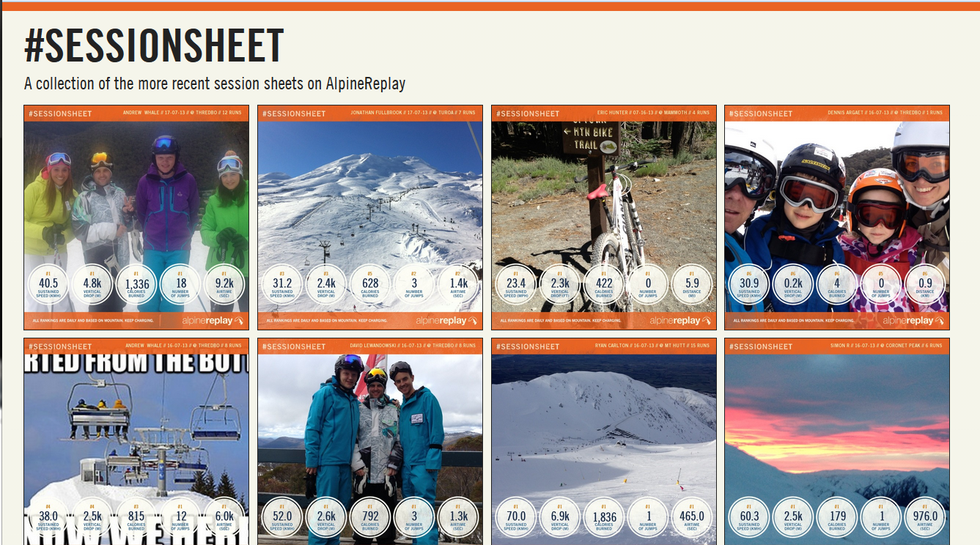Click the 70.0 sustained speed badge
Viewport: 980px width, 545px height.
click(x=516, y=517)
